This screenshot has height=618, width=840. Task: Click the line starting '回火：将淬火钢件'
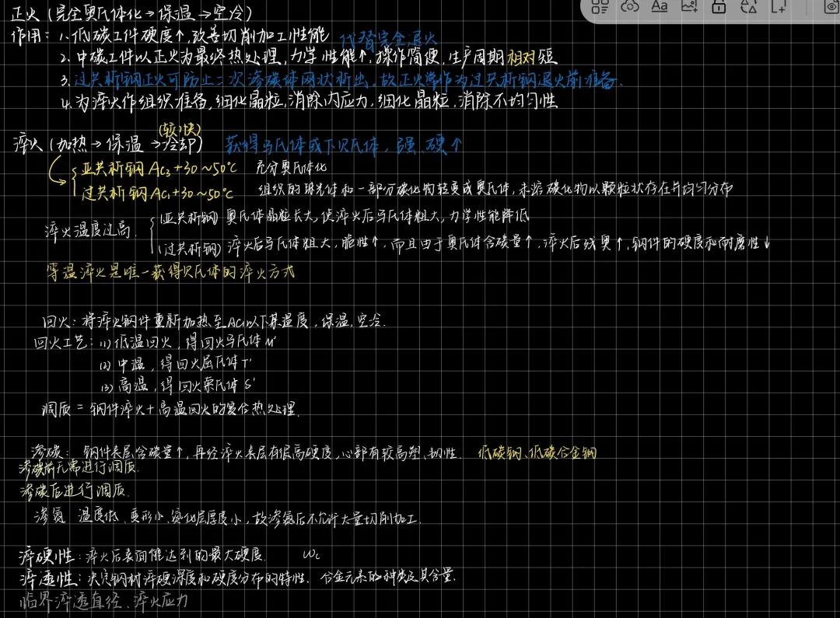pos(214,321)
